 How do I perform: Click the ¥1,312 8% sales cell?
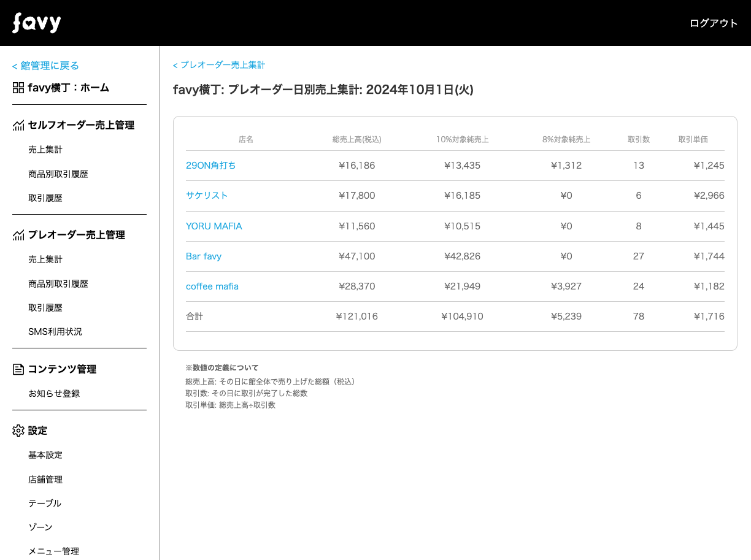[566, 166]
